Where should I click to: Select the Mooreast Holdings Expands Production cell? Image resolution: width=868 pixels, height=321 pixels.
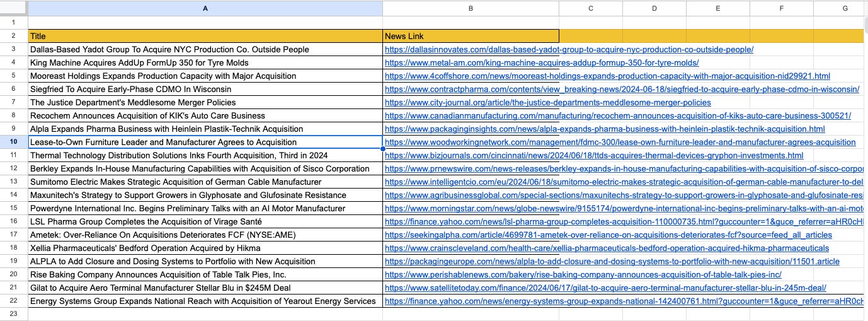tap(205, 76)
